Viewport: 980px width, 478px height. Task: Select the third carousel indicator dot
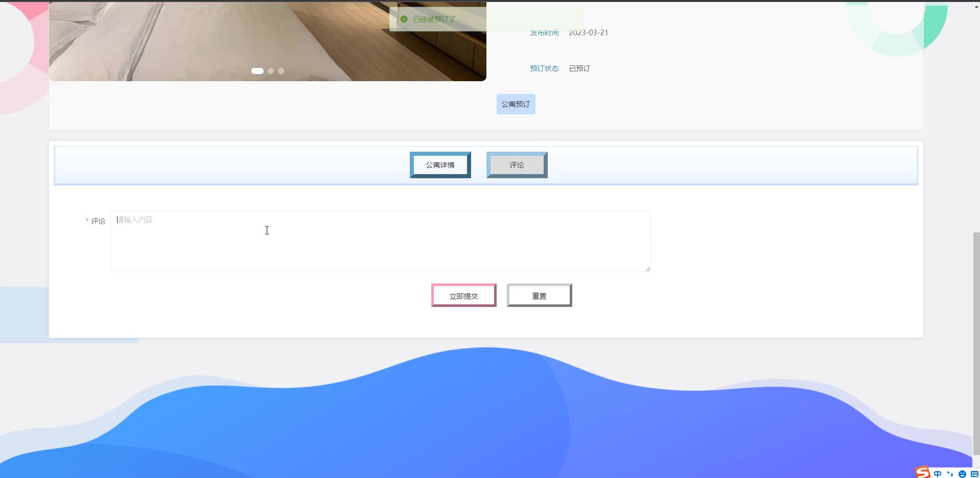281,71
